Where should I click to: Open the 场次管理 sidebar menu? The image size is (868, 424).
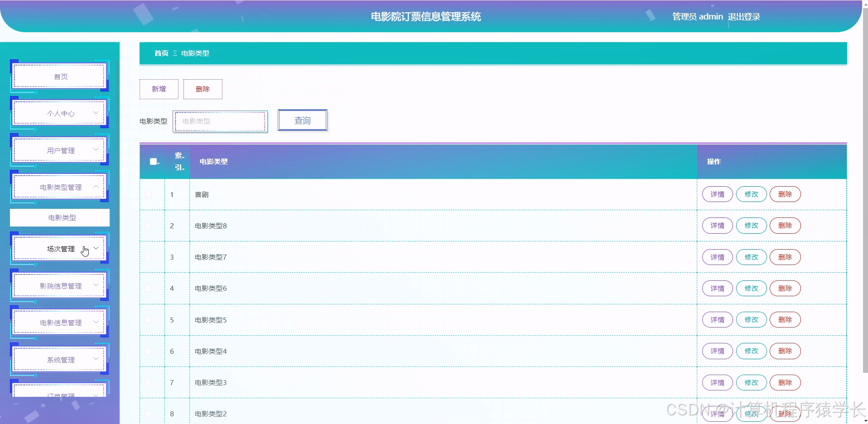click(x=60, y=249)
